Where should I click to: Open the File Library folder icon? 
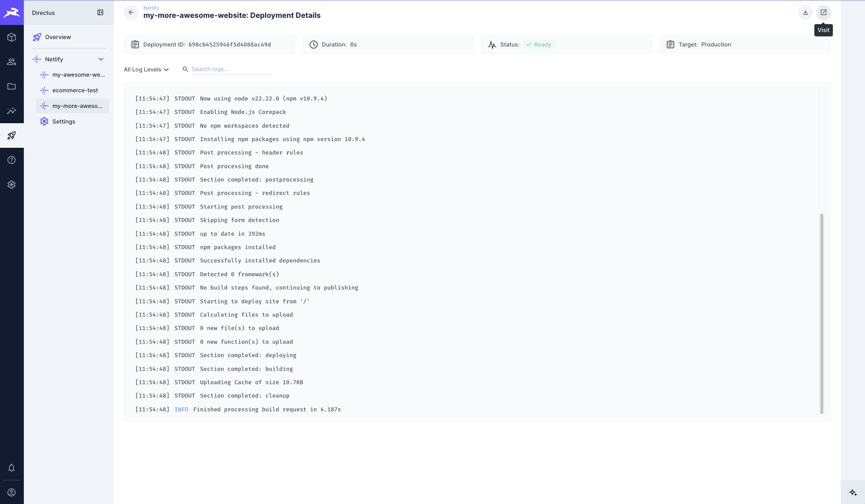point(12,86)
